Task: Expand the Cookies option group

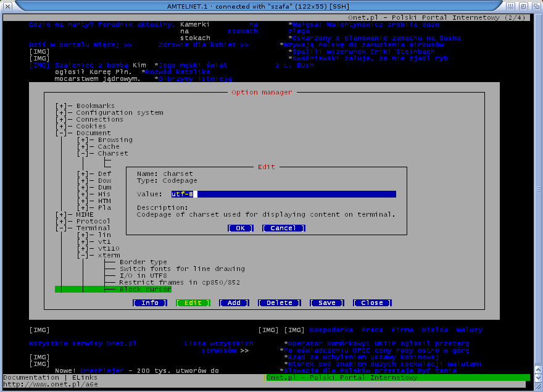Action: pos(61,127)
